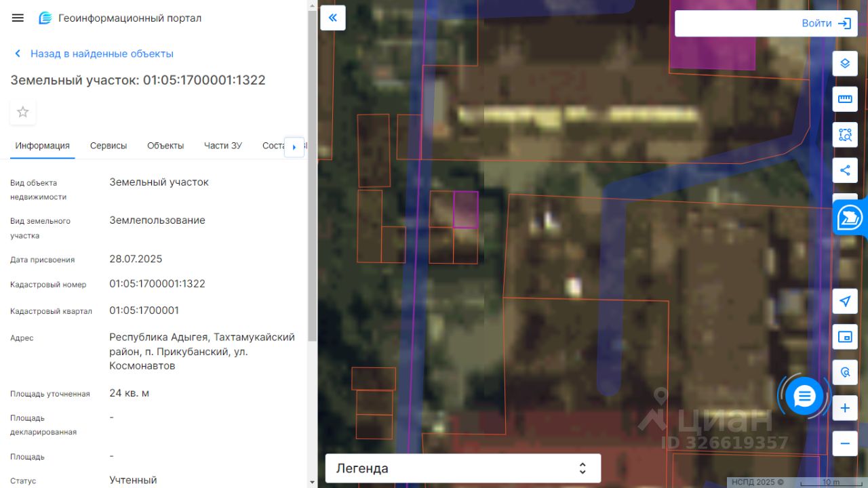Go back via Назад в найденные объекты
Screen dimensions: 868x488
(x=94, y=54)
